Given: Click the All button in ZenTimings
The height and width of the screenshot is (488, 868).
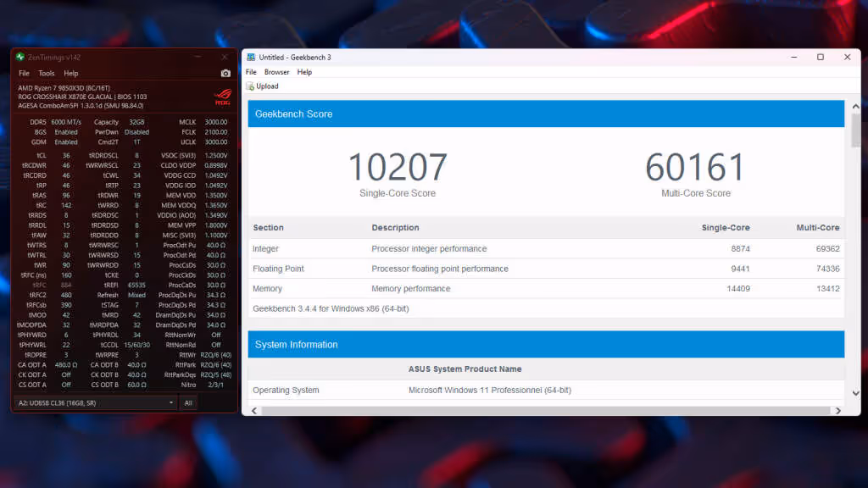Looking at the screenshot, I should 188,402.
